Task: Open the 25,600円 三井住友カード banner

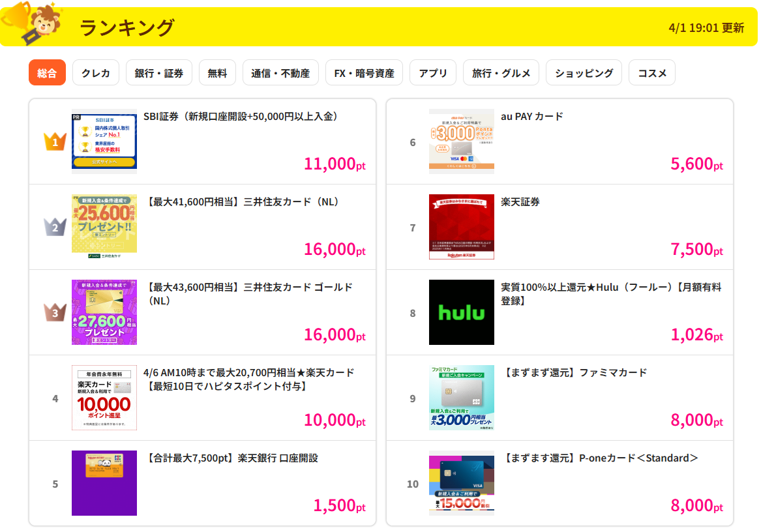Action: point(104,226)
